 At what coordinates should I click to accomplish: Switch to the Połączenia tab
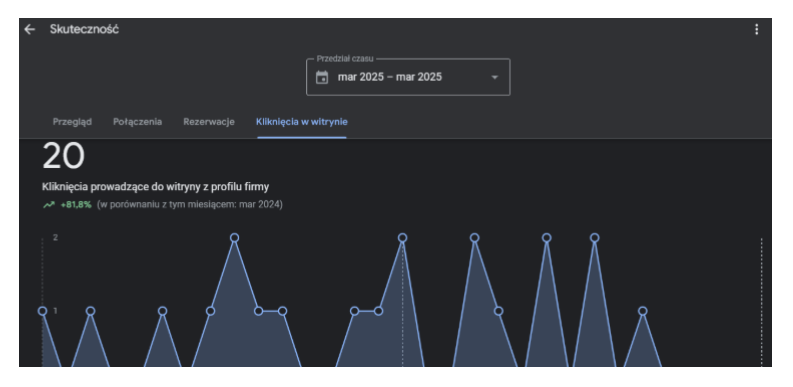click(138, 122)
